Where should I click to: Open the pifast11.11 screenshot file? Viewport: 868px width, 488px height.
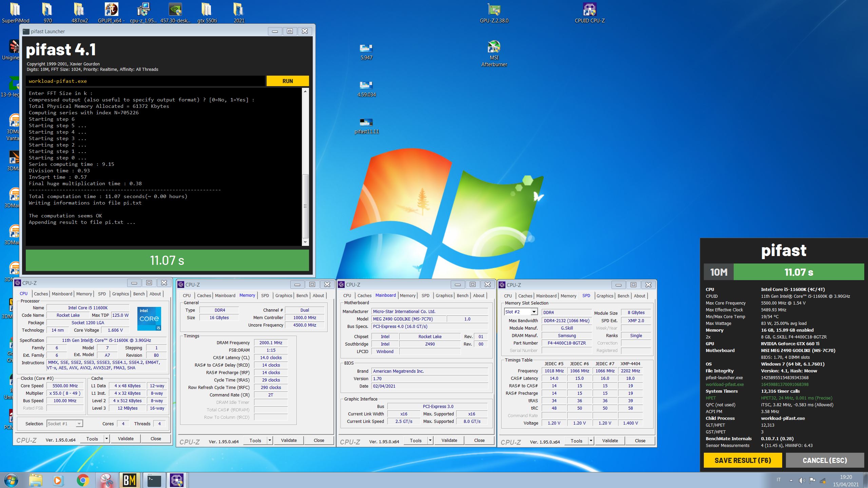pos(366,125)
